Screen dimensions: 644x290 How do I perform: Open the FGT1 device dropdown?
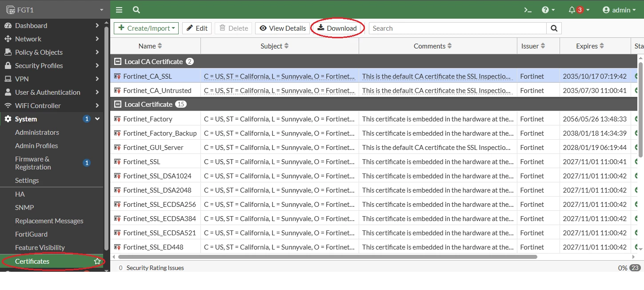coord(55,9)
